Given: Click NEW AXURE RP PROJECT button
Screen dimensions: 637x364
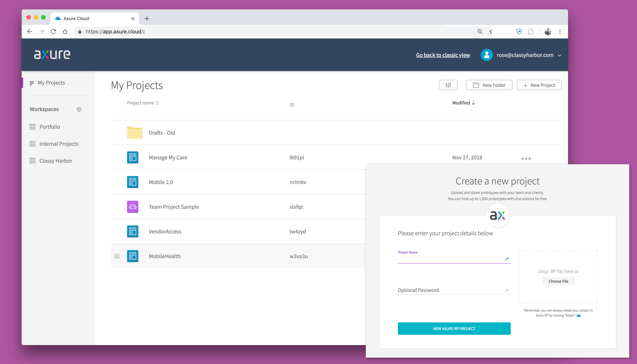Looking at the screenshot, I should click(x=454, y=329).
